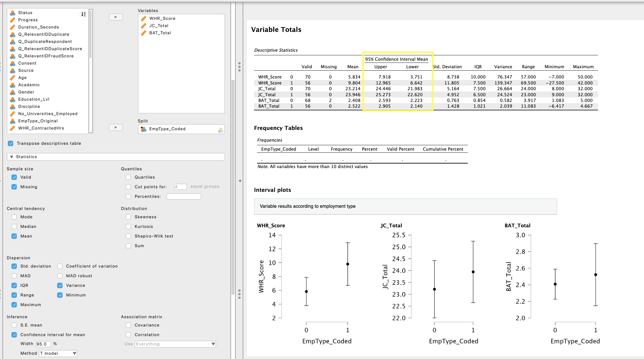Screen dimensions: 644x359
Task: Click the collapse panel arrow on divider
Action: pyautogui.click(x=240, y=181)
